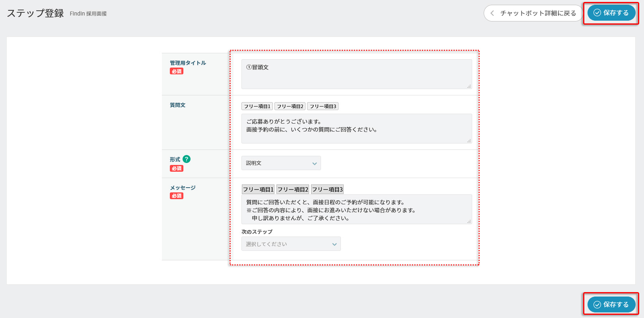The height and width of the screenshot is (318, 644).
Task: Grab resize handle of メッセージ textarea
Action: click(x=469, y=221)
